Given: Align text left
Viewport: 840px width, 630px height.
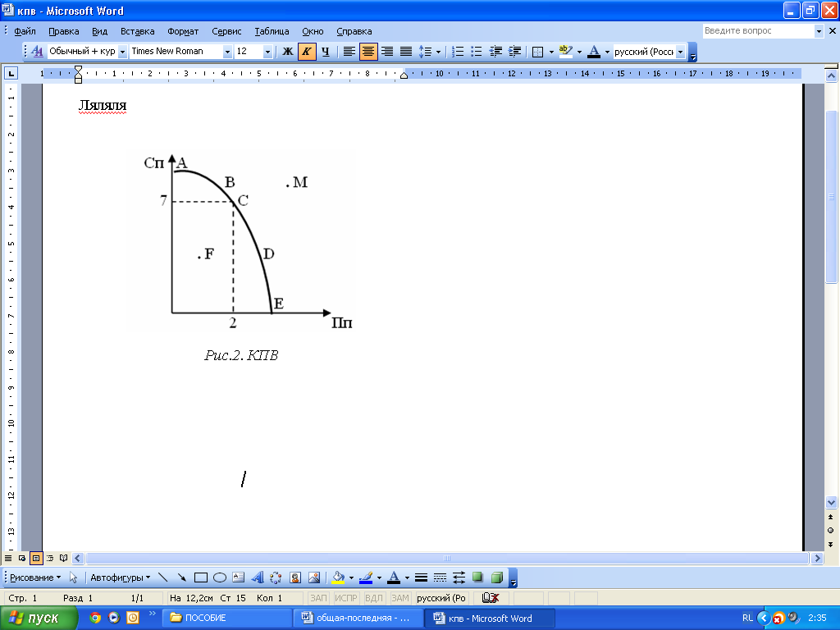Looking at the screenshot, I should (x=349, y=52).
